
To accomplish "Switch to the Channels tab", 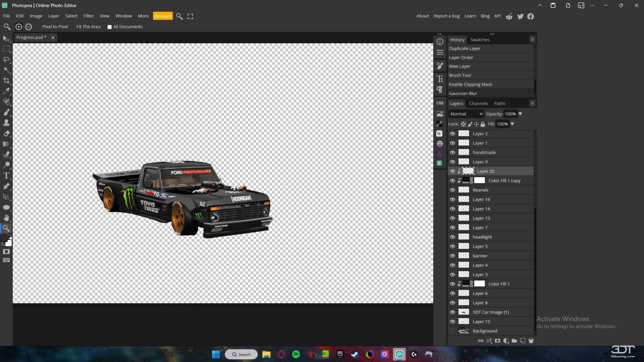I will pyautogui.click(x=478, y=104).
